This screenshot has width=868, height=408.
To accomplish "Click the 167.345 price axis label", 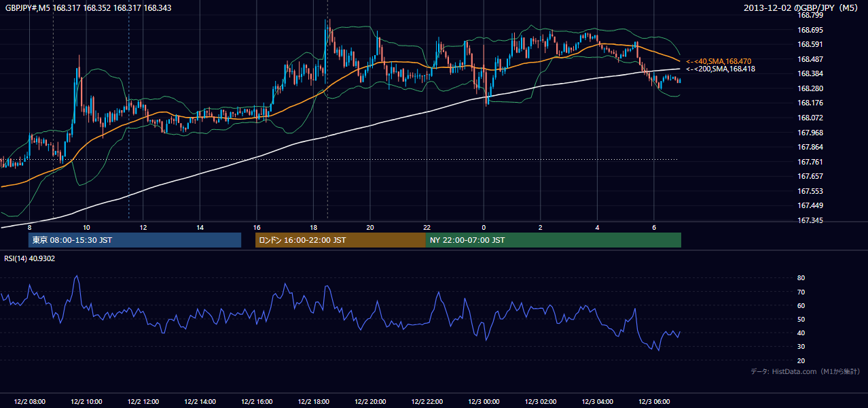I will click(810, 220).
